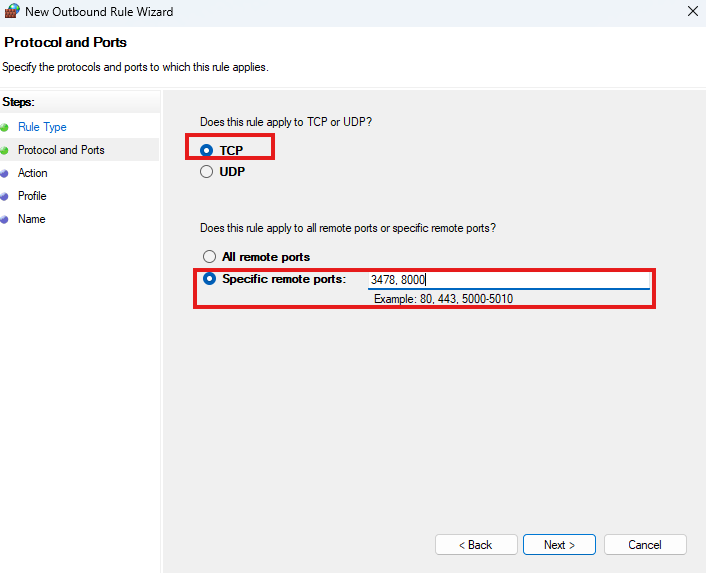Select the TCP radio button
The height and width of the screenshot is (573, 706).
pyautogui.click(x=207, y=150)
